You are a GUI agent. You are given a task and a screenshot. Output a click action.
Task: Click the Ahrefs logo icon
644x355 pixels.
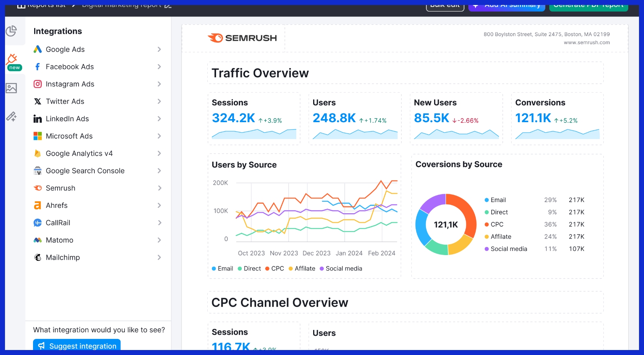38,206
